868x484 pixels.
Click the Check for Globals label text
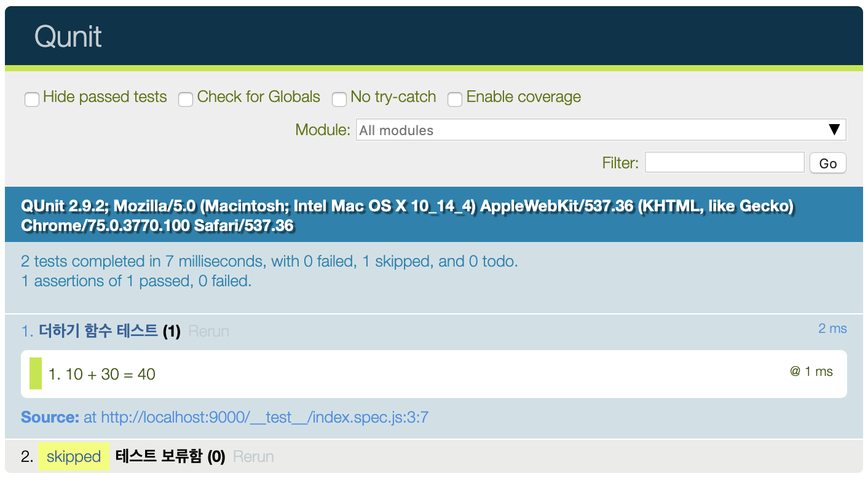click(x=259, y=97)
